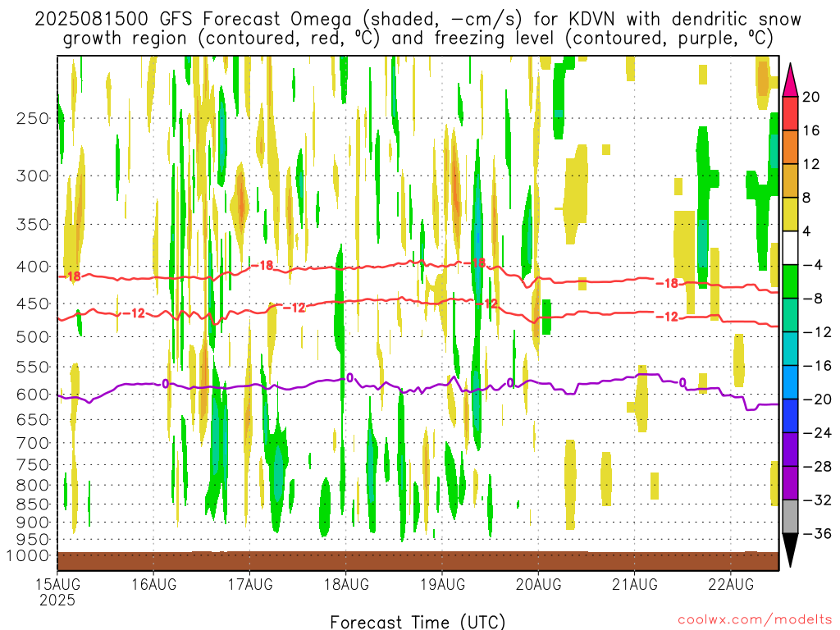The image size is (840, 630).
Task: Click the 15AUG 2025 time axis label
Action: tap(58, 592)
